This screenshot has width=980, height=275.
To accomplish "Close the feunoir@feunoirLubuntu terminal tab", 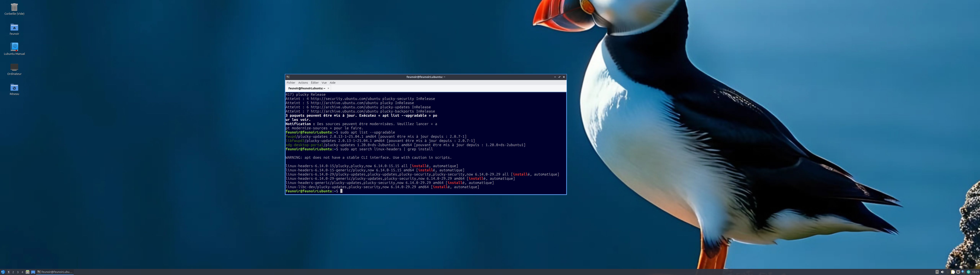I will pos(328,88).
